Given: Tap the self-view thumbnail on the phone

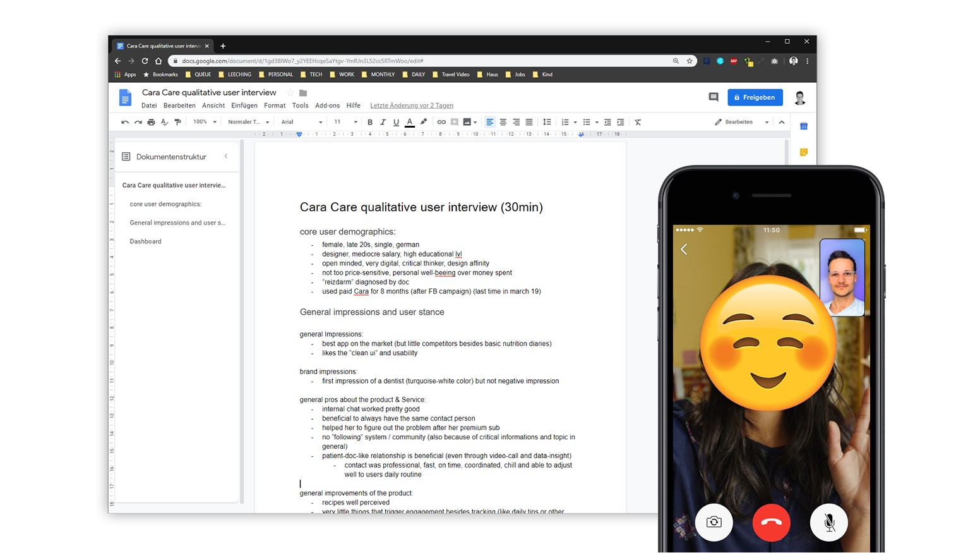Looking at the screenshot, I should [x=842, y=277].
